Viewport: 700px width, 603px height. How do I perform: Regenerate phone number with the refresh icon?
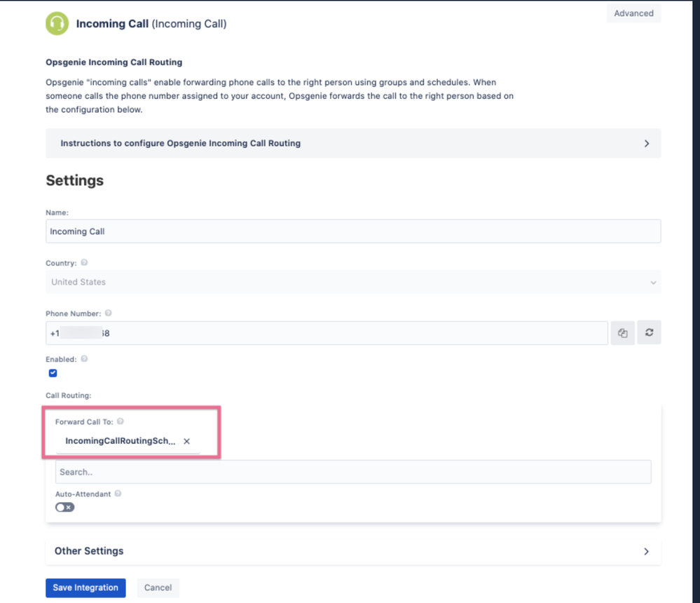point(649,332)
